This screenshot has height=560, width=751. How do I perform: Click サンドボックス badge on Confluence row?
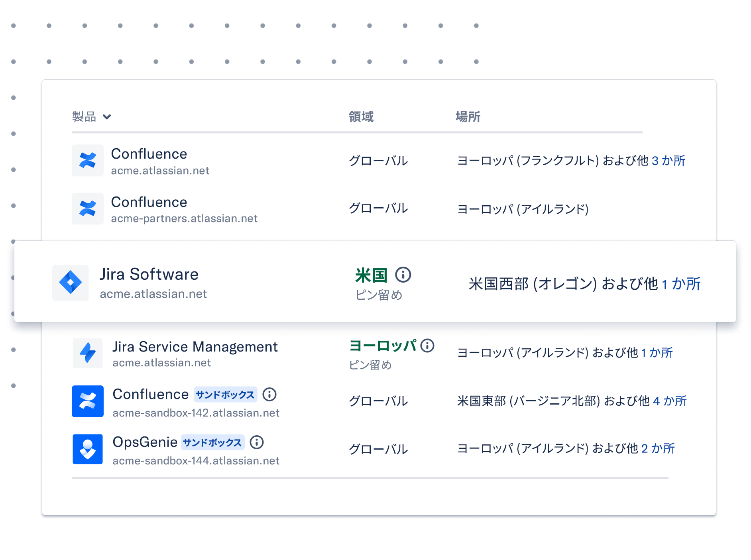[x=225, y=395]
